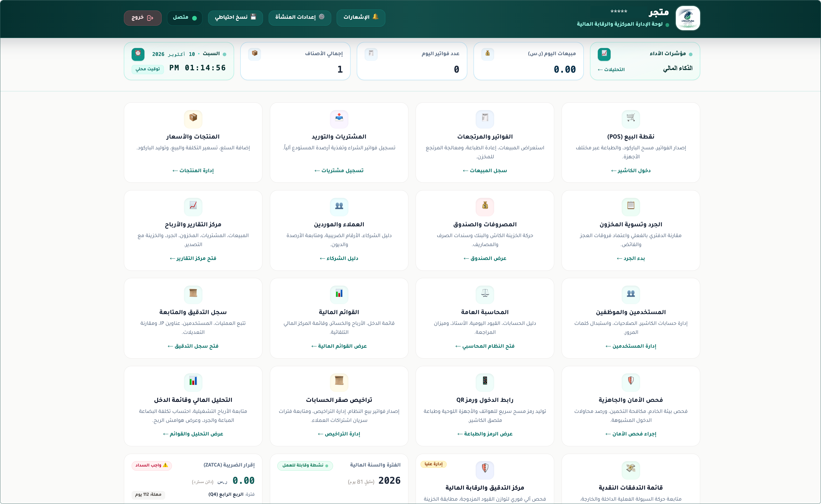Click receipt icon of الفواتير والمرتجعات

(x=485, y=119)
